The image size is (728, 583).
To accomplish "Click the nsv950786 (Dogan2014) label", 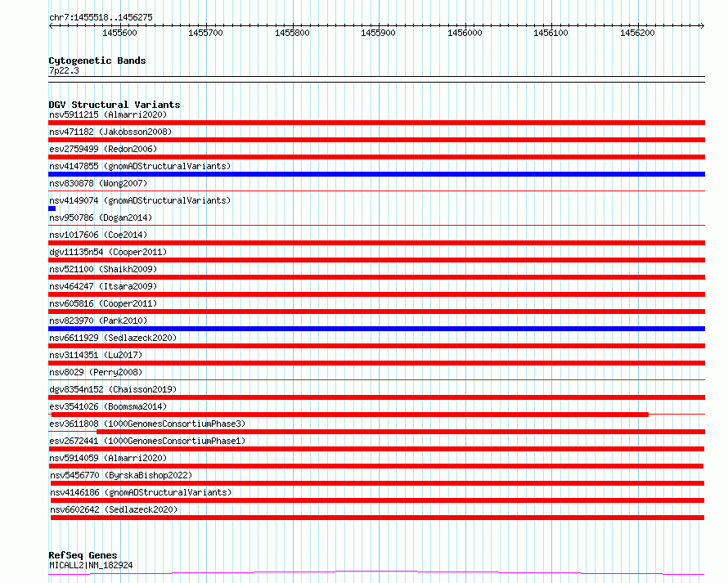I will tap(101, 218).
